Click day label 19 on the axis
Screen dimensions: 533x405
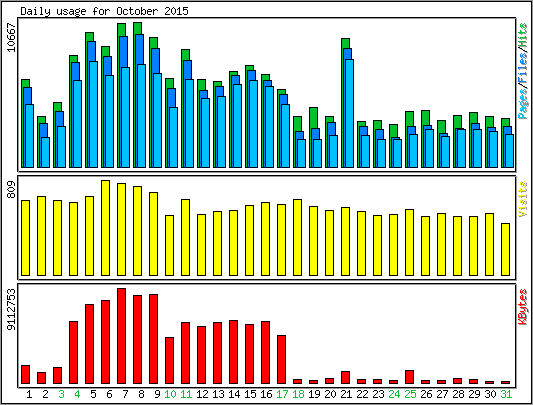pyautogui.click(x=314, y=394)
